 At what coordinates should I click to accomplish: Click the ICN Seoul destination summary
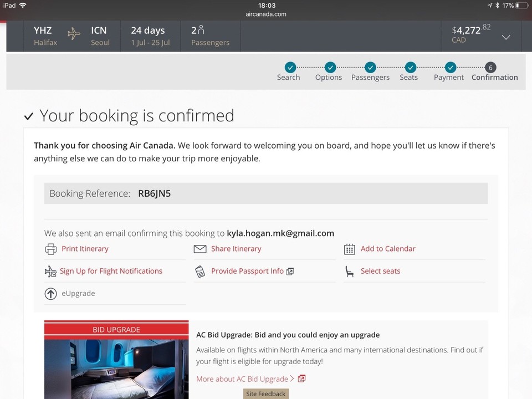coord(100,36)
